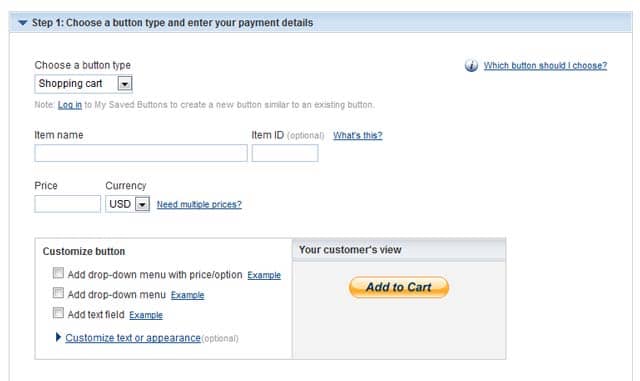This screenshot has width=640, height=381.
Task: View Example link for Add text field
Action: pyautogui.click(x=146, y=315)
